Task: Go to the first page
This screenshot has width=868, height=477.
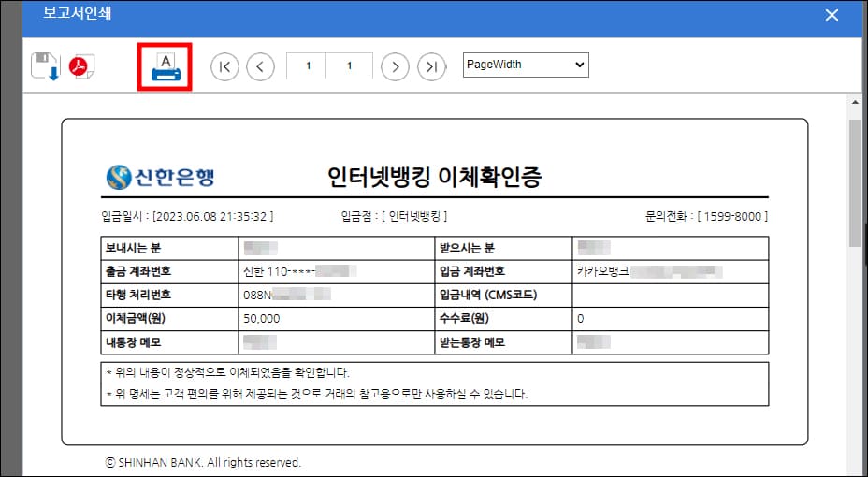Action: tap(224, 67)
